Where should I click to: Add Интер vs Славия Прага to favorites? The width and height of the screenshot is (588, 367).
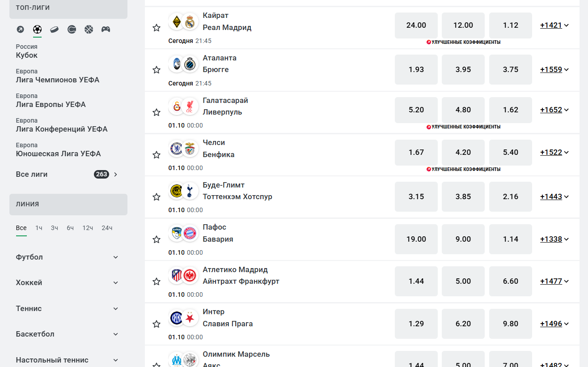pyautogui.click(x=157, y=324)
